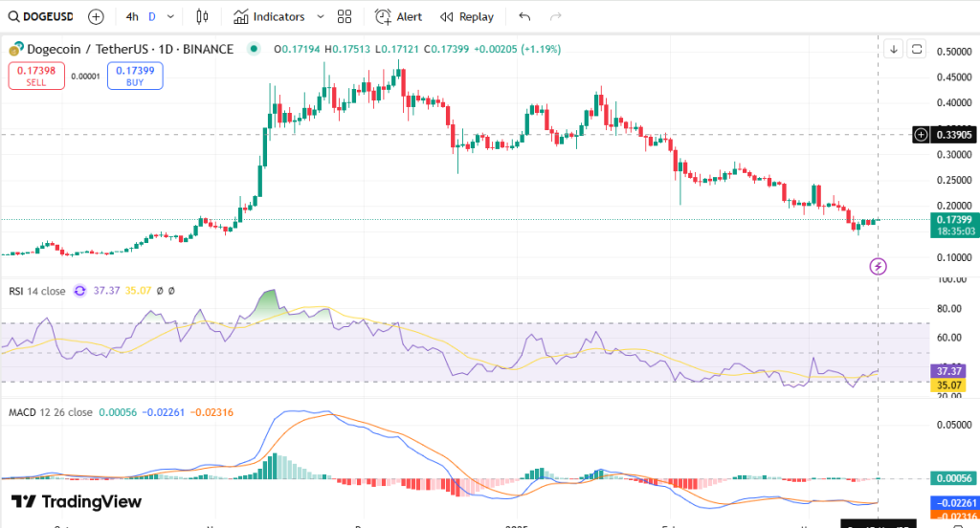The image size is (980, 528).
Task: Create a new Alert
Action: coord(399,17)
